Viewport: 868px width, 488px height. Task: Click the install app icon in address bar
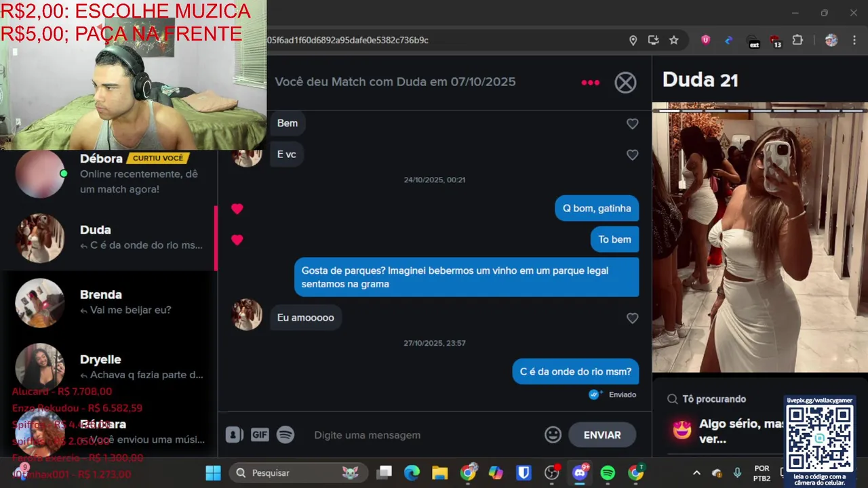653,40
